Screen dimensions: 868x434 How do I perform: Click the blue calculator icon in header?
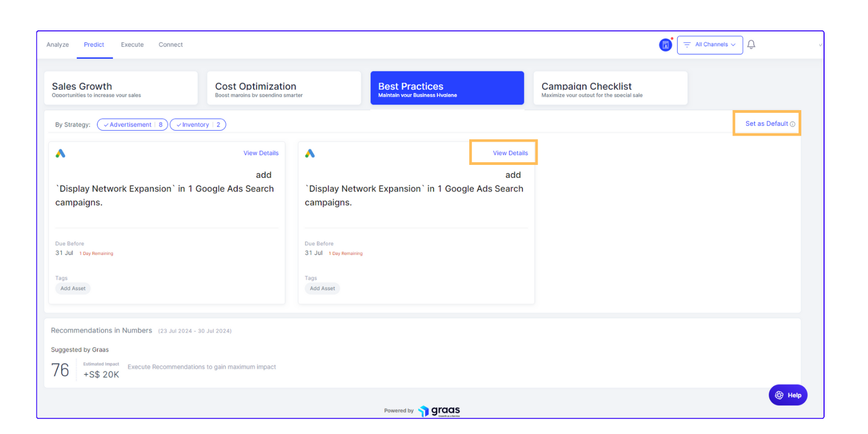point(666,45)
